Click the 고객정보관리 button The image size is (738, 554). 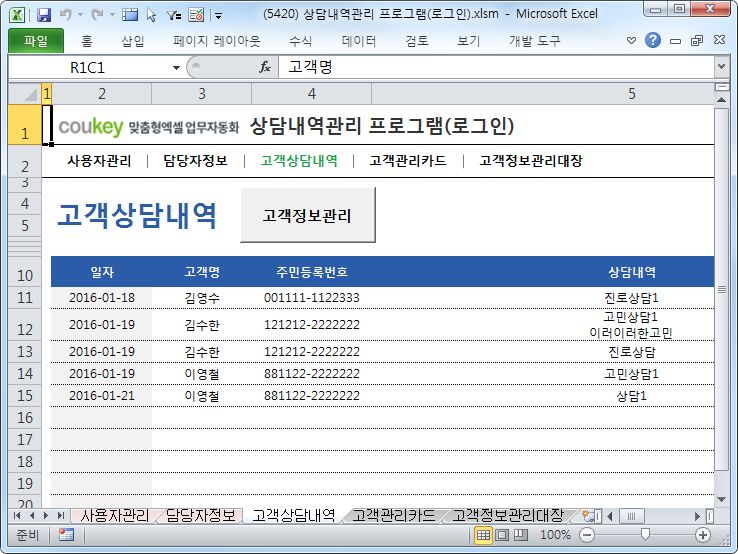coord(308,215)
